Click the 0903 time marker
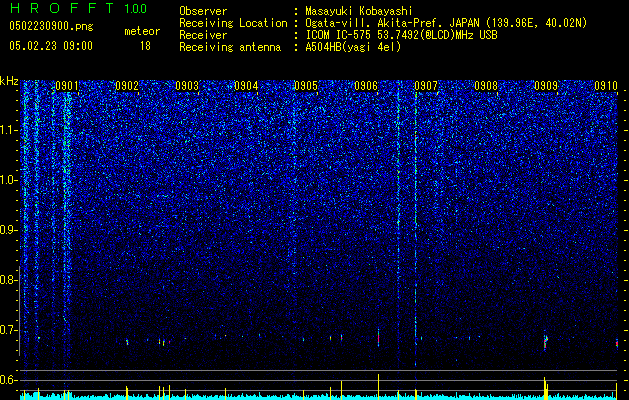 click(187, 85)
